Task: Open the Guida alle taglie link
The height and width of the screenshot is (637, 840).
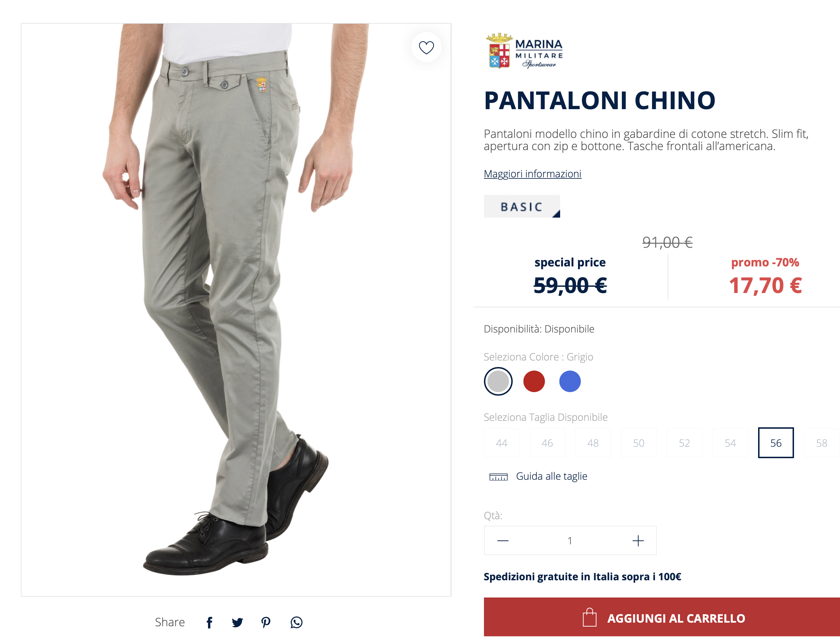Action: tap(551, 476)
